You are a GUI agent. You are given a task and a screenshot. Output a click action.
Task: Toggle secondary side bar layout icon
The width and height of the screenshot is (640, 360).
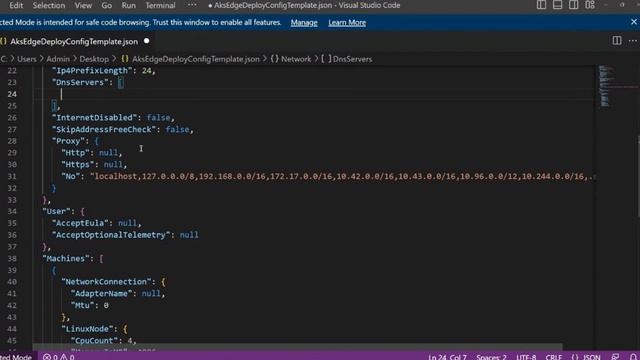(x=573, y=5)
